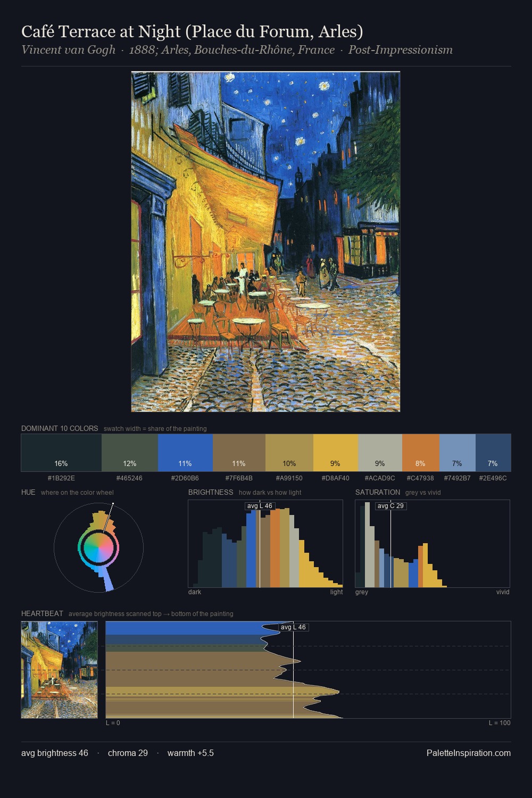This screenshot has width=532, height=798.
Task: Click the 'Post-Impressionism' style label
Action: (401, 50)
